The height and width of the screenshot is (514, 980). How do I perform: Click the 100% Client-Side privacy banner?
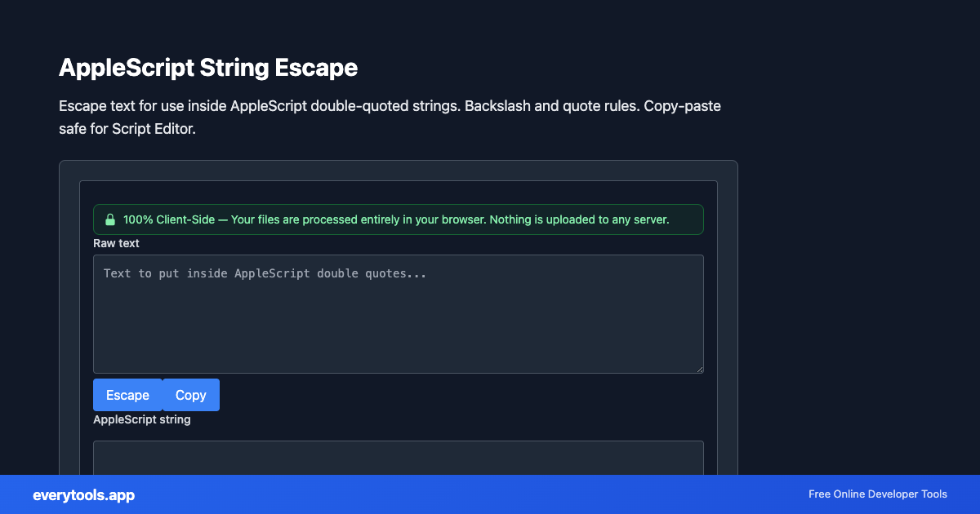399,219
